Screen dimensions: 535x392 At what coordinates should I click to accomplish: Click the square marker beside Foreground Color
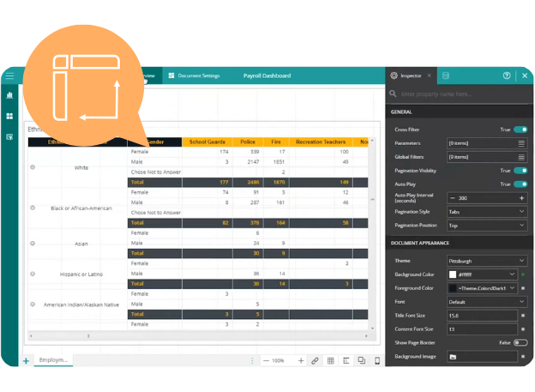pyautogui.click(x=523, y=288)
